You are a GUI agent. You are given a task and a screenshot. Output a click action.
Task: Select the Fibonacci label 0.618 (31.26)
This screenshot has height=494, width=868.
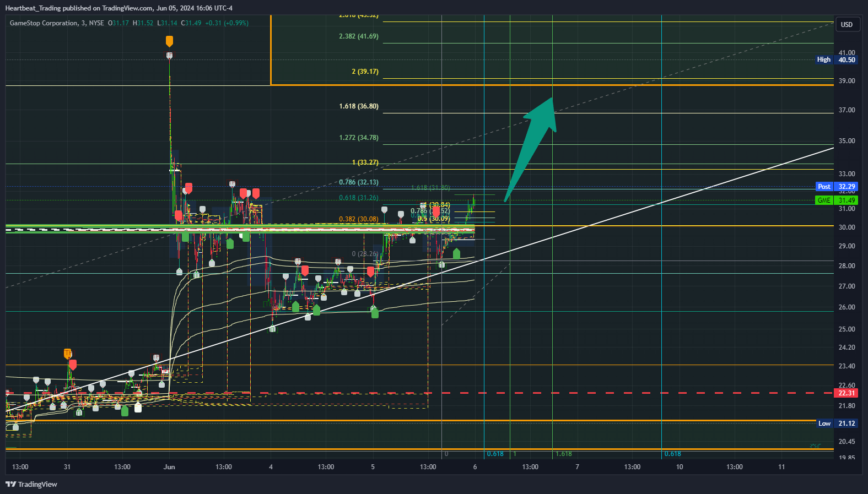tap(359, 198)
